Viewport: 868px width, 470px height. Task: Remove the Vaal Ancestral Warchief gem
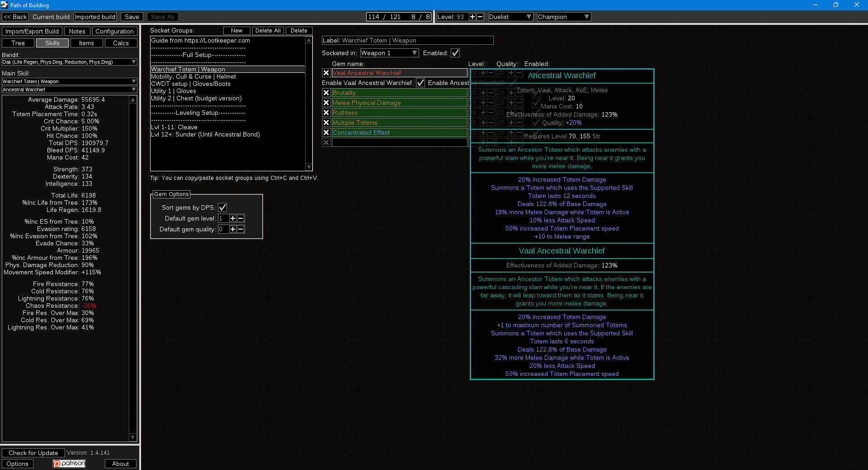tap(326, 73)
